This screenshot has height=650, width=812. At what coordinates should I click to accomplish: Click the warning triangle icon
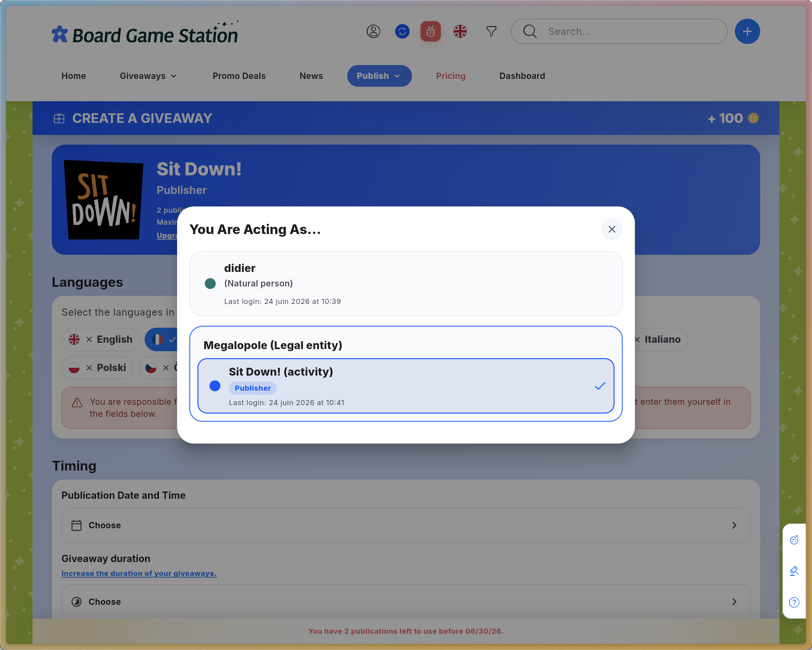tap(77, 403)
